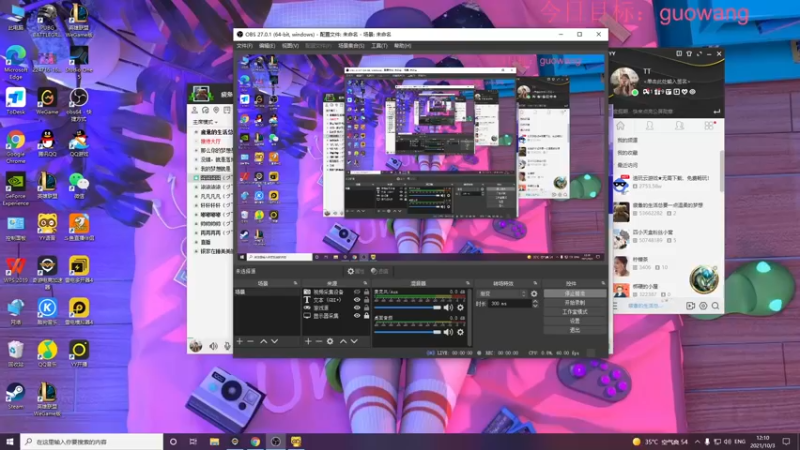800x450 pixels.
Task: Expand My Favorites section in YY window
Action: [x=628, y=153]
